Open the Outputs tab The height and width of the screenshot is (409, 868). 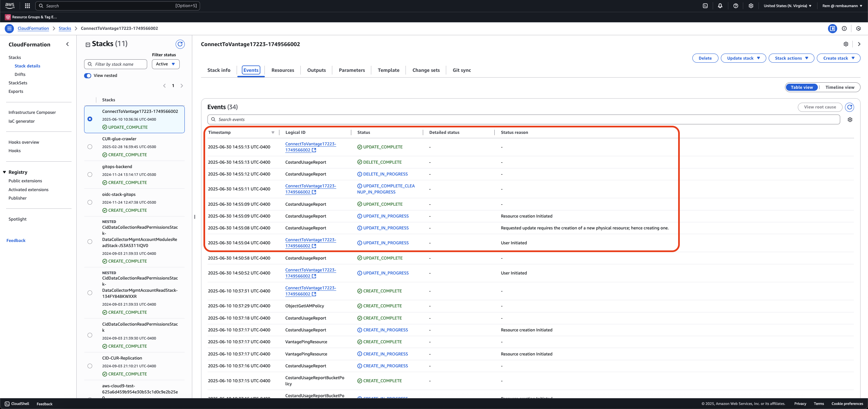[x=316, y=70]
